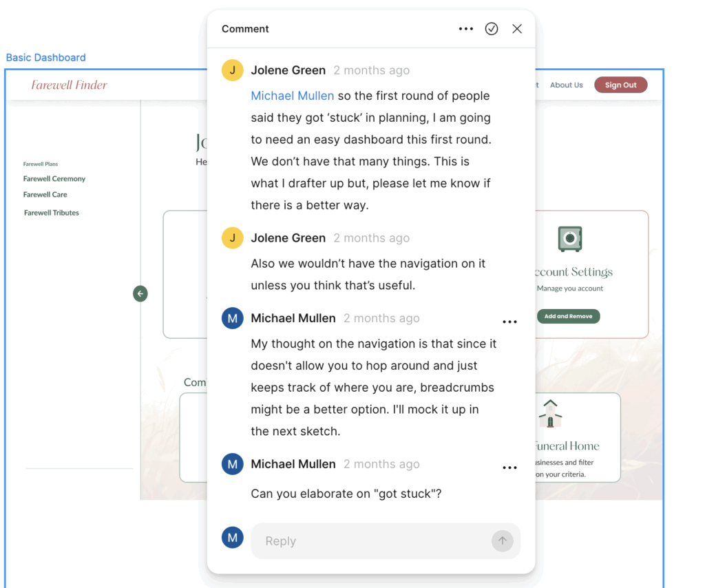Click the Farewell Finder logo
The height and width of the screenshot is (588, 705).
(x=70, y=85)
